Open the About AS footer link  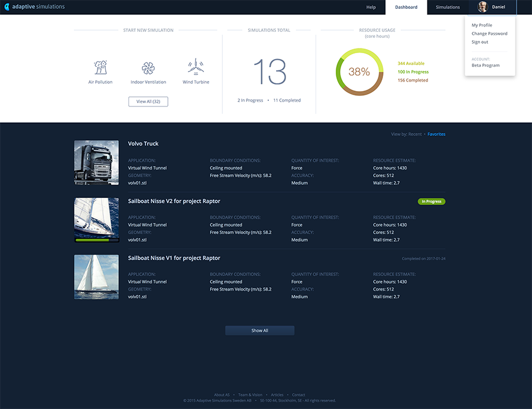(222, 395)
